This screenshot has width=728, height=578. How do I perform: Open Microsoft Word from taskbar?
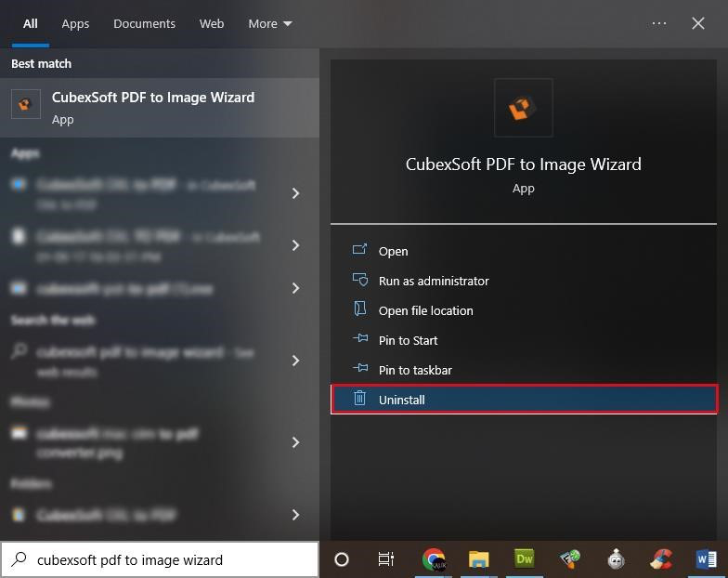(707, 559)
